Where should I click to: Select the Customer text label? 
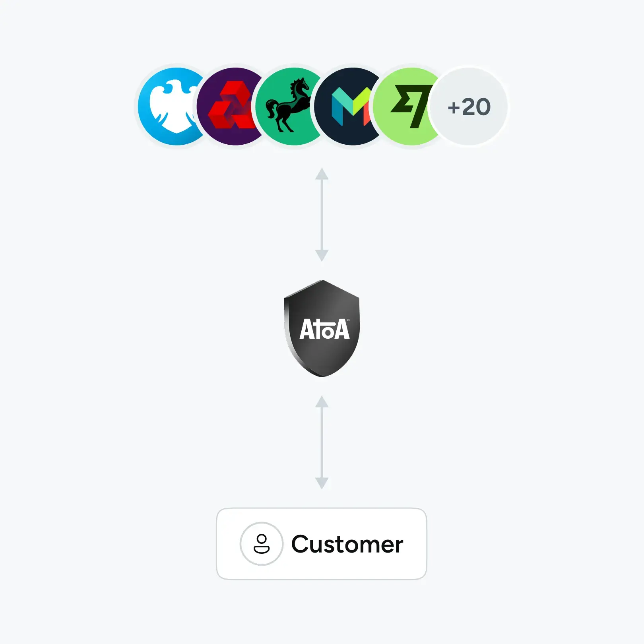coord(347,544)
